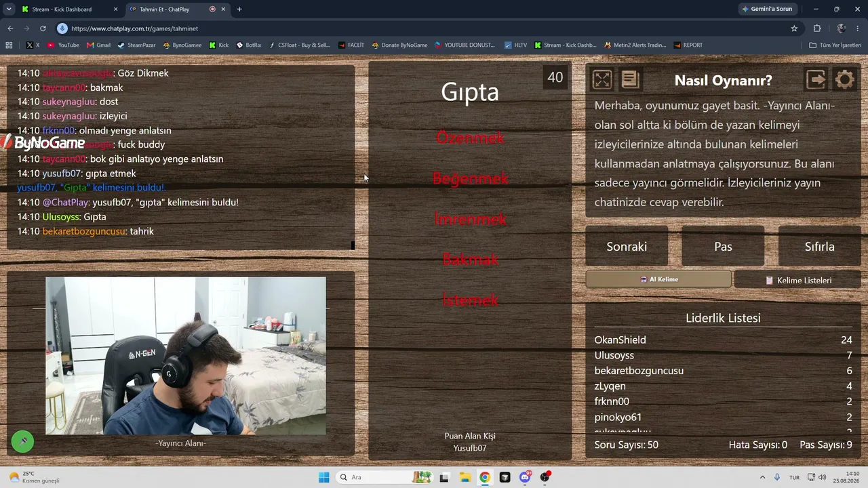The width and height of the screenshot is (868, 488).
Task: Open the Donate ByNoGame bookmark
Action: [399, 45]
